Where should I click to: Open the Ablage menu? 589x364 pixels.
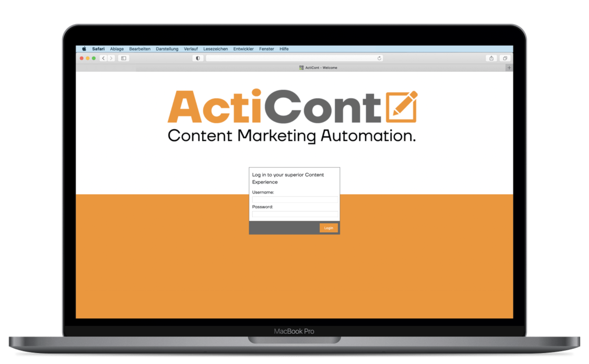pyautogui.click(x=117, y=49)
